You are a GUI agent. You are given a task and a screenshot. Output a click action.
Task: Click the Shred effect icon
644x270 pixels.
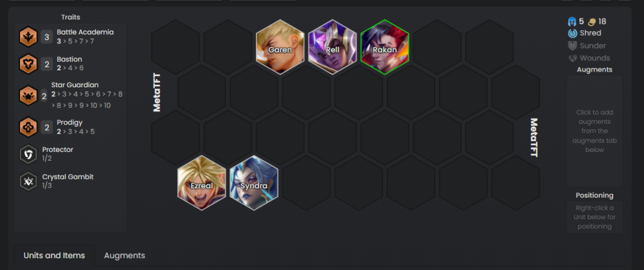click(571, 33)
